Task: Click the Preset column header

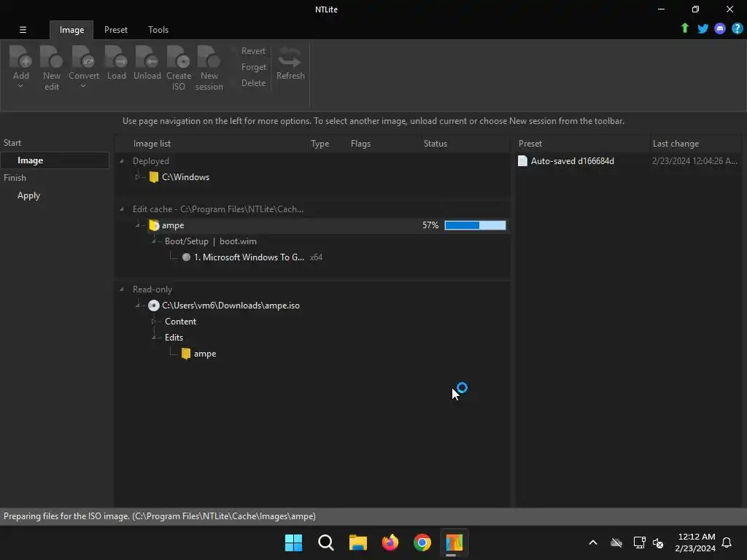Action: [x=581, y=144]
